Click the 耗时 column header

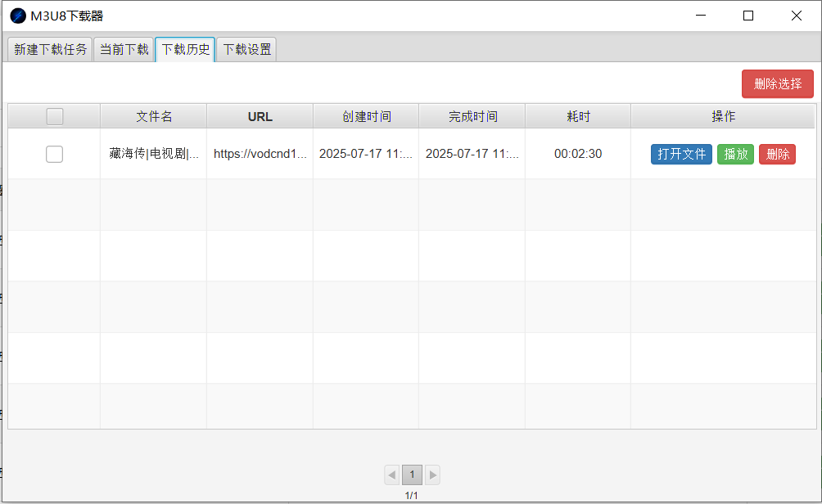577,116
